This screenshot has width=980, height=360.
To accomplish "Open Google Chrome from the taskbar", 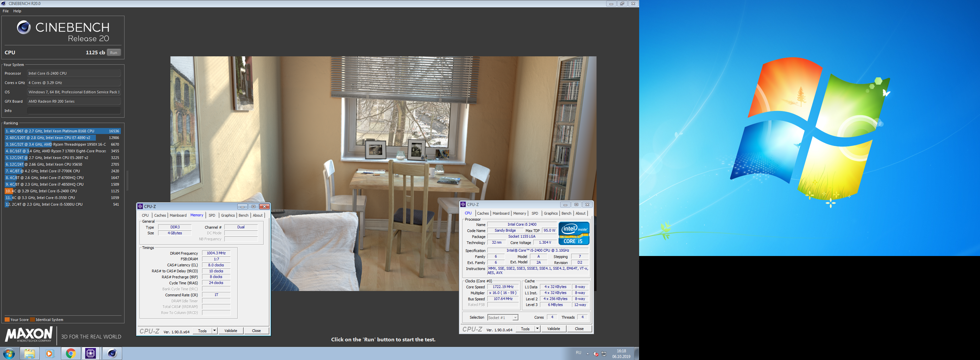I will (70, 354).
